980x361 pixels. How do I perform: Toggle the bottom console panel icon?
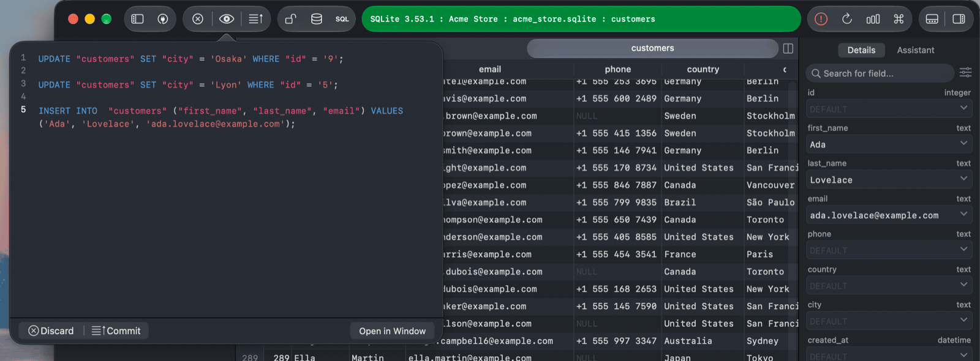[932, 19]
